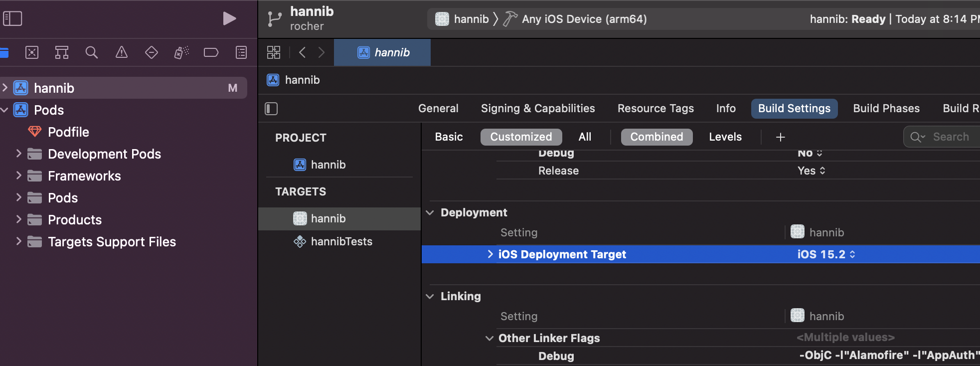This screenshot has height=366, width=980.
Task: Toggle the navigator sidebar button
Action: click(12, 19)
